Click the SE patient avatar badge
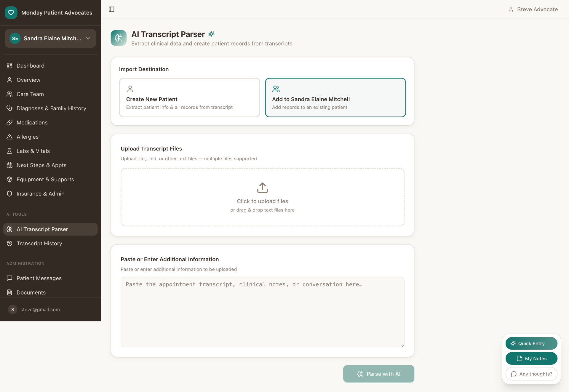The width and height of the screenshot is (569, 392). (x=15, y=38)
